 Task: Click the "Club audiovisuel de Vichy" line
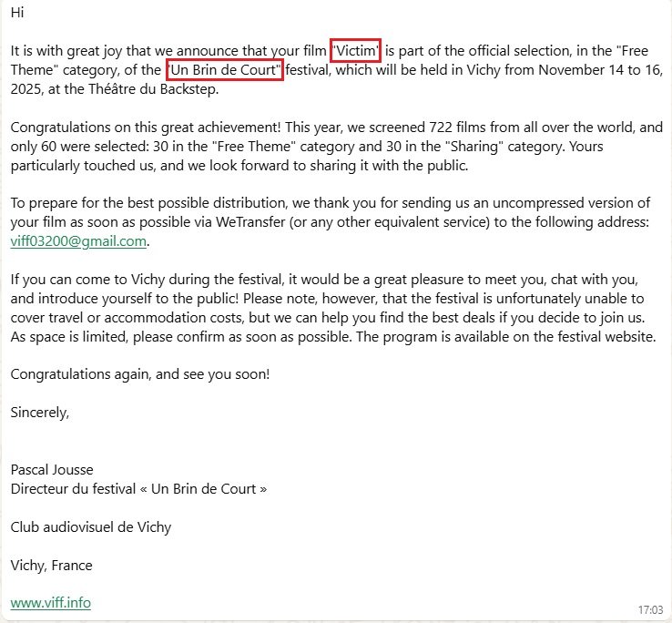(91, 527)
